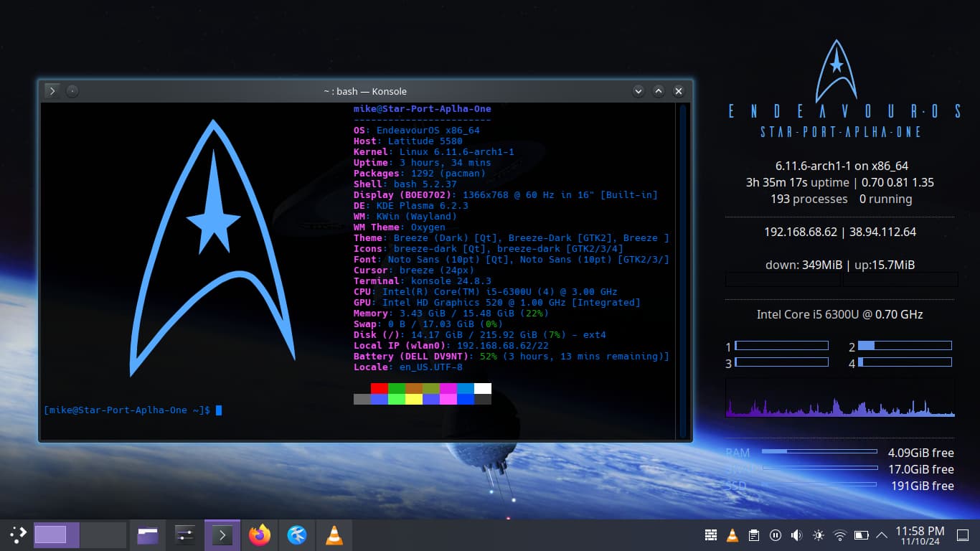
Task: Toggle the Konsole on-all-desktops pin button
Action: pyautogui.click(x=72, y=91)
